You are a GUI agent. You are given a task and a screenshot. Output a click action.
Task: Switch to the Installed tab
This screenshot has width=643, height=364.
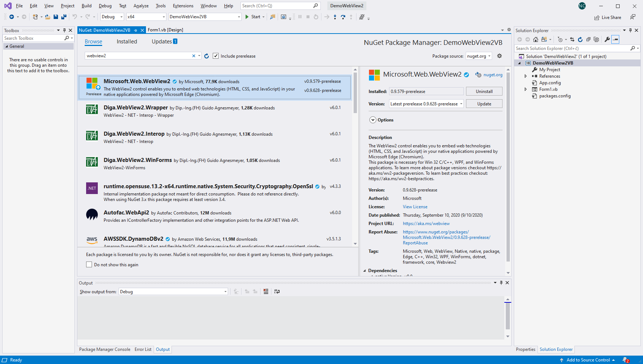tap(127, 42)
